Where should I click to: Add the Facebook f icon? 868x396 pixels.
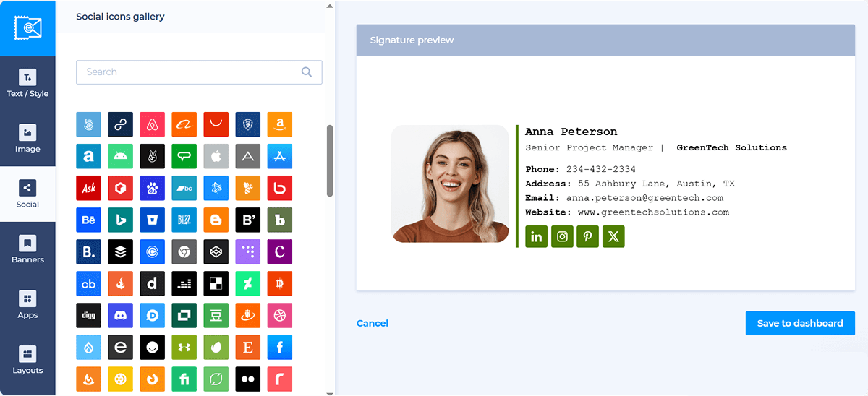point(279,347)
